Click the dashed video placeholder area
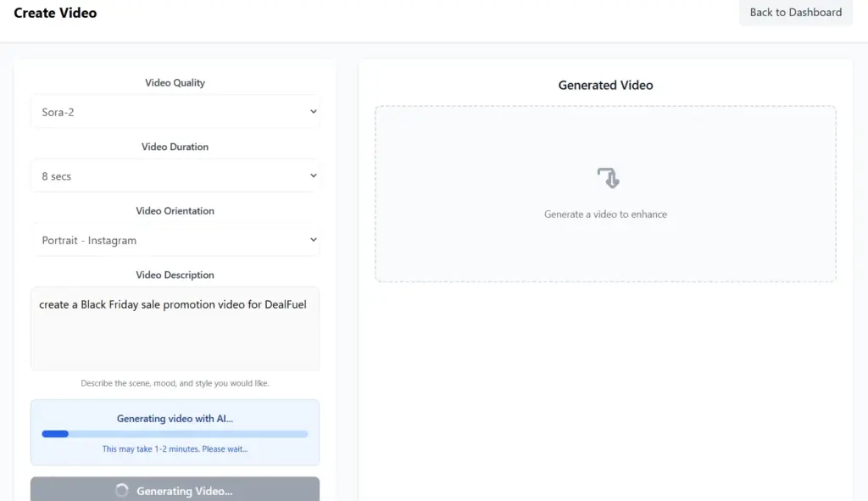Screen dimensions: 868x501 [605, 254]
